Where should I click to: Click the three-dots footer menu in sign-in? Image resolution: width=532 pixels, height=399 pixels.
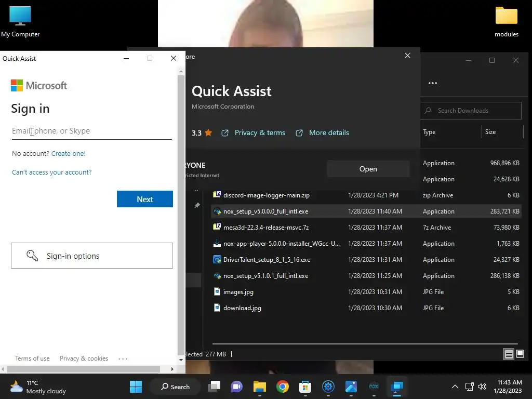pos(123,358)
